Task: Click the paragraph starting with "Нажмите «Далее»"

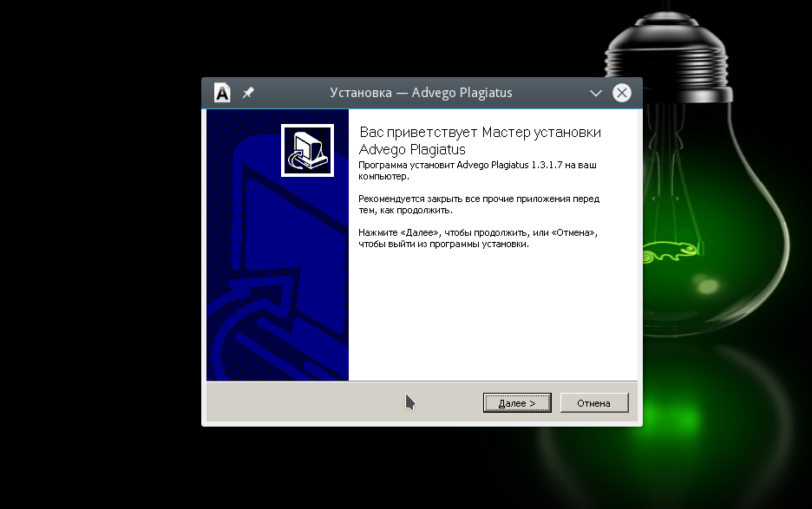Action: (x=478, y=238)
